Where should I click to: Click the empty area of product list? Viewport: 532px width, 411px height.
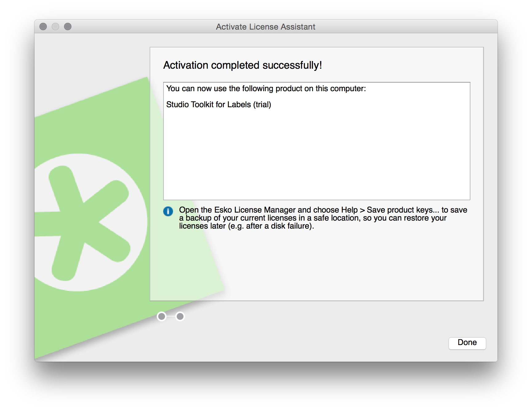[x=316, y=154]
